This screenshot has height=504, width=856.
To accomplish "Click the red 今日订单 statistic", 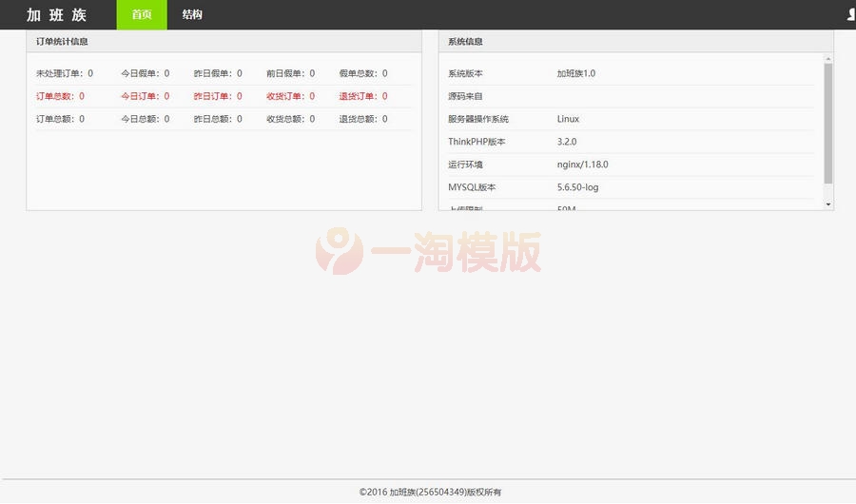I will point(145,96).
